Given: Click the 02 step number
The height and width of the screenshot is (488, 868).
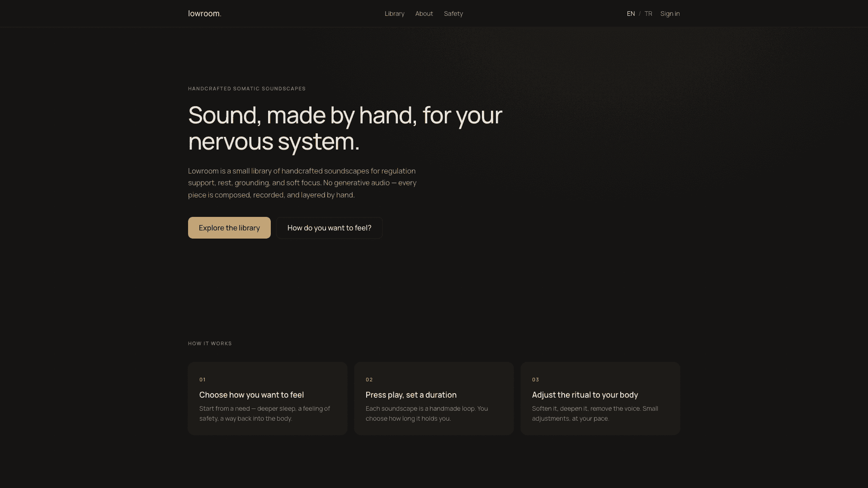Looking at the screenshot, I should (369, 380).
